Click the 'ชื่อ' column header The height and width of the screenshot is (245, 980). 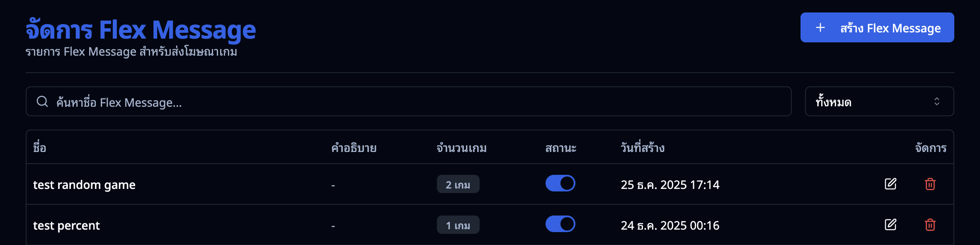[x=39, y=148]
